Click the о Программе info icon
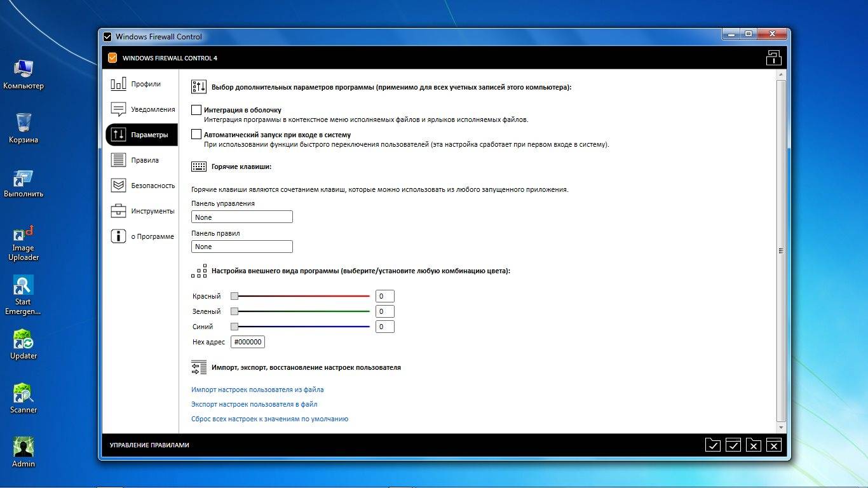The height and width of the screenshot is (488, 868). click(118, 236)
